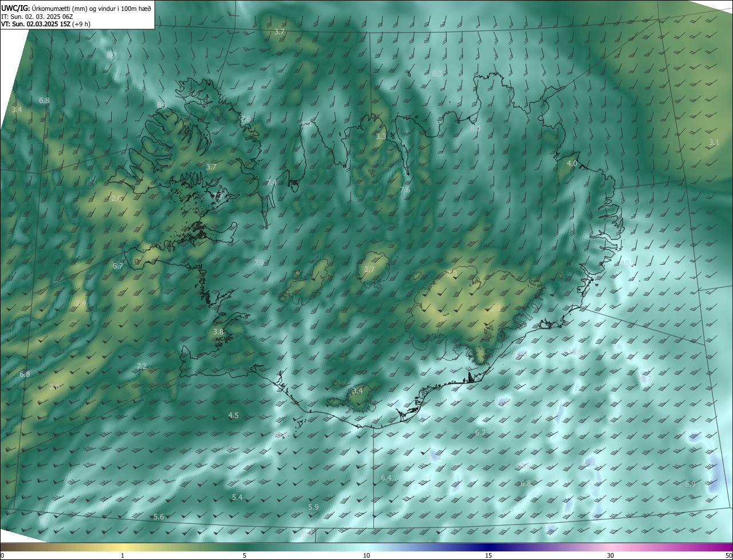
Task: Click the '3.1' value on the map
Action: click(x=714, y=142)
